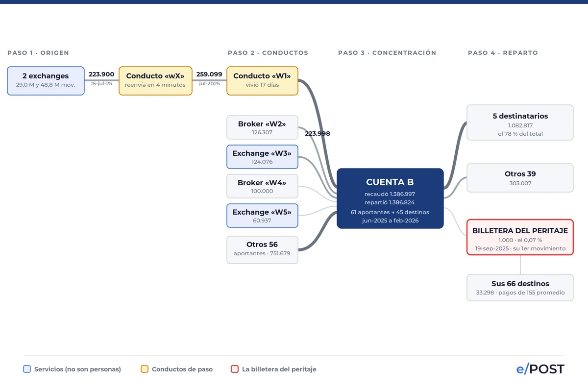
Task: Click '61 aportantes → 45 destinos' text
Action: click(390, 212)
